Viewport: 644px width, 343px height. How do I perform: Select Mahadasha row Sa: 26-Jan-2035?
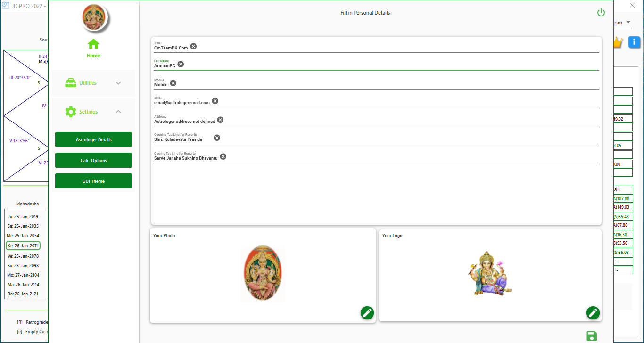click(x=23, y=226)
